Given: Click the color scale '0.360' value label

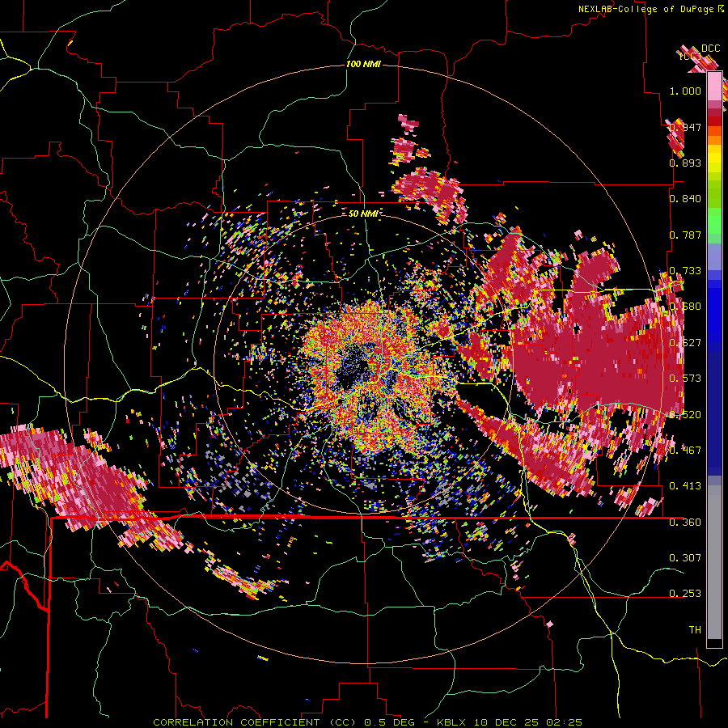Looking at the screenshot, I should [x=685, y=522].
